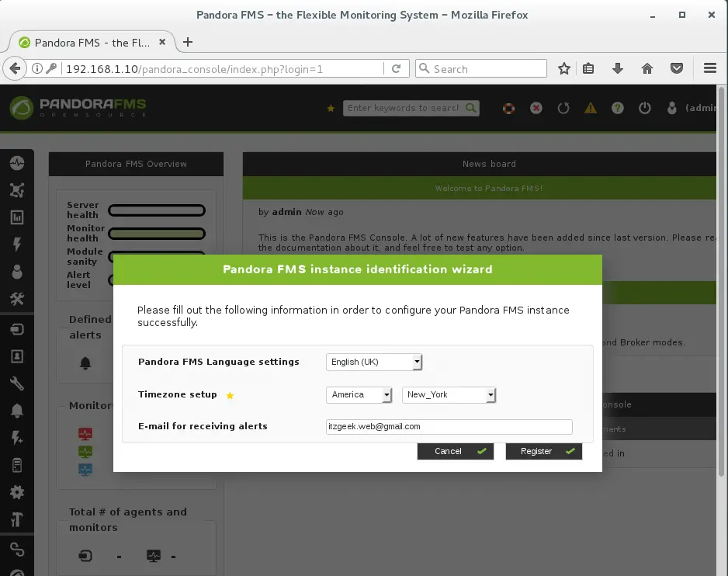Click the Firefox Search box

(481, 69)
